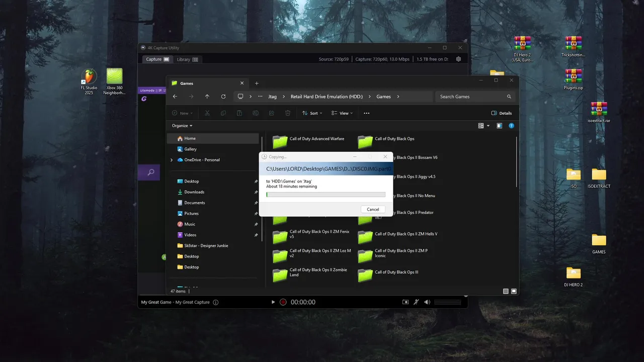Go up one folder level in Explorer
The width and height of the screenshot is (644, 362).
point(207,97)
